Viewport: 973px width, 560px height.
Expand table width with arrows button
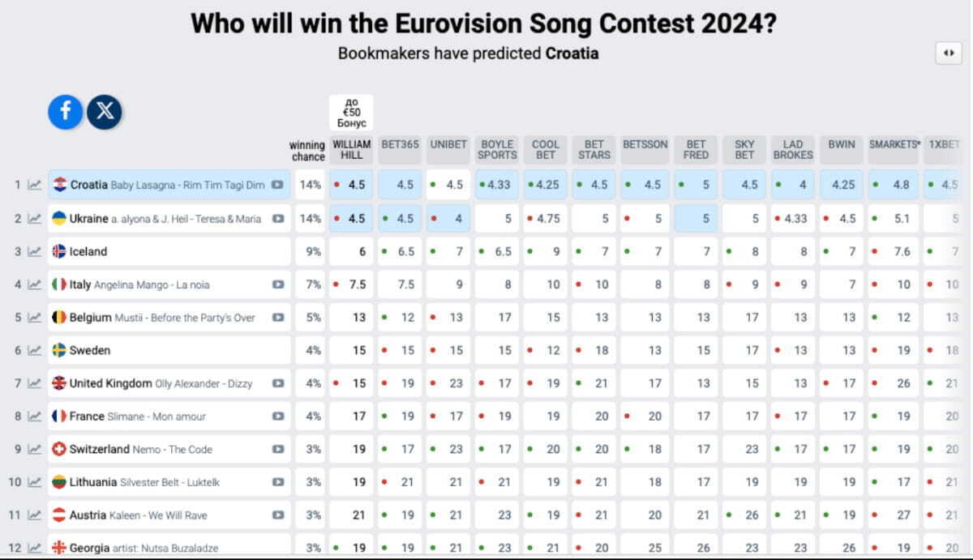pos(949,53)
